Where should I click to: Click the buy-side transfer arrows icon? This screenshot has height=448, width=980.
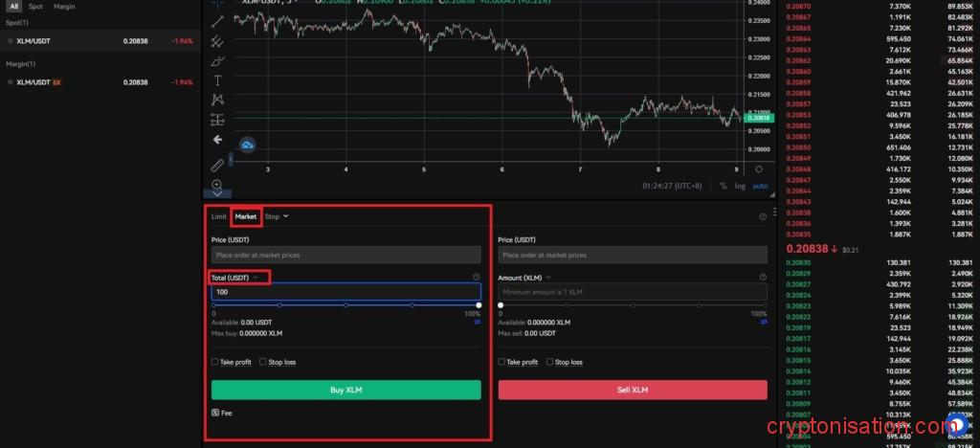coord(478,322)
